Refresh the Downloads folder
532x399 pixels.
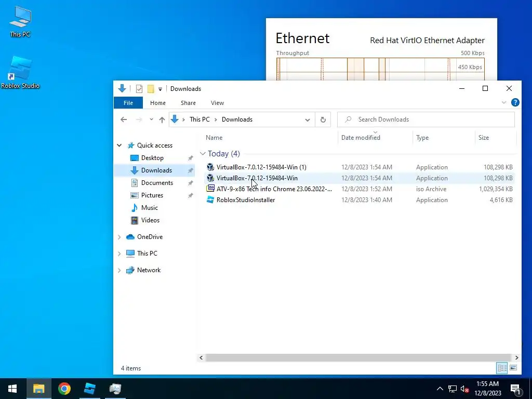pos(323,120)
